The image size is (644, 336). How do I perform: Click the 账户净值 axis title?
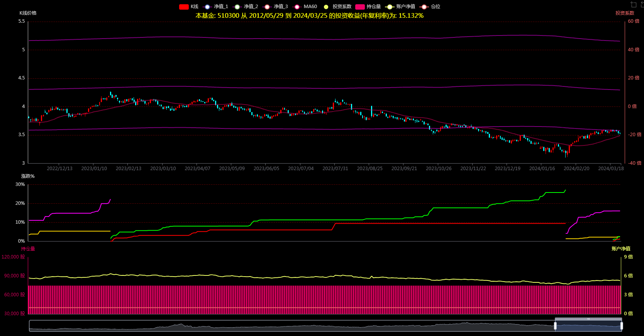pos(621,249)
